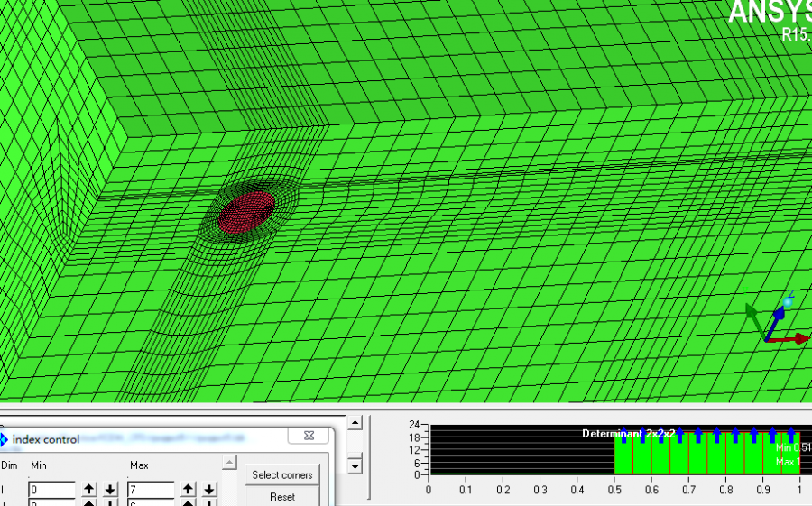
Task: Click the I dimension Max input field
Action: (x=151, y=490)
